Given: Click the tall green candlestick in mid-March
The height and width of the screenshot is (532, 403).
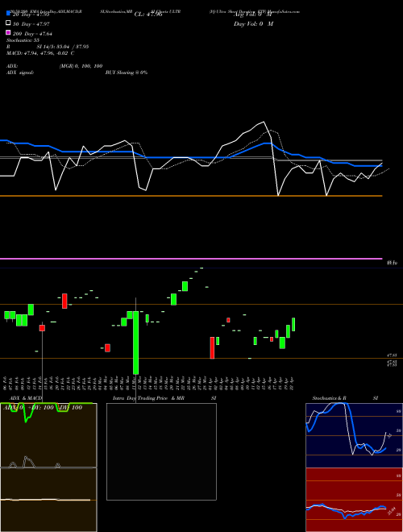Looking at the screenshot, I should (135, 343).
